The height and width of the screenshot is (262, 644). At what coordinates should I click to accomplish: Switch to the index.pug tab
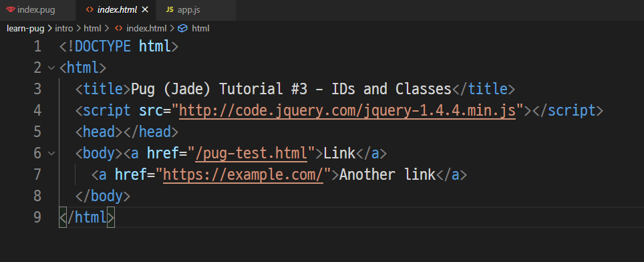coord(38,10)
